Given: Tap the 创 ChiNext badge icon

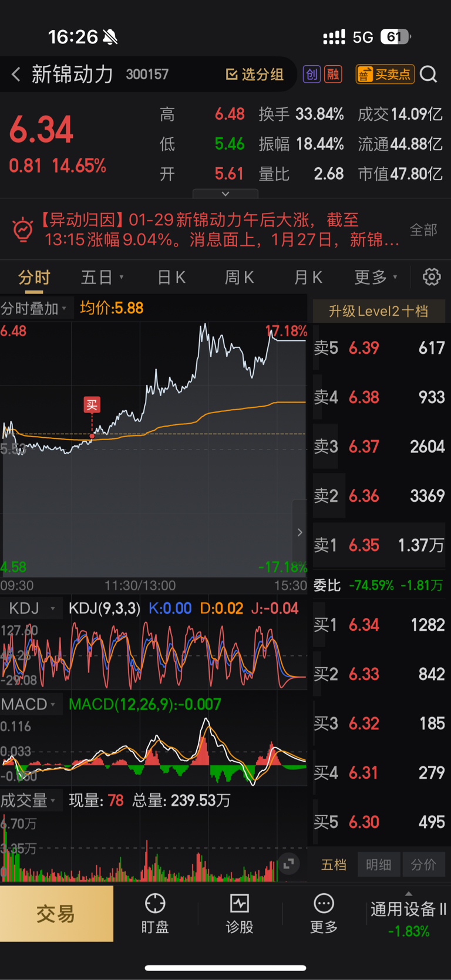Looking at the screenshot, I should coord(311,74).
